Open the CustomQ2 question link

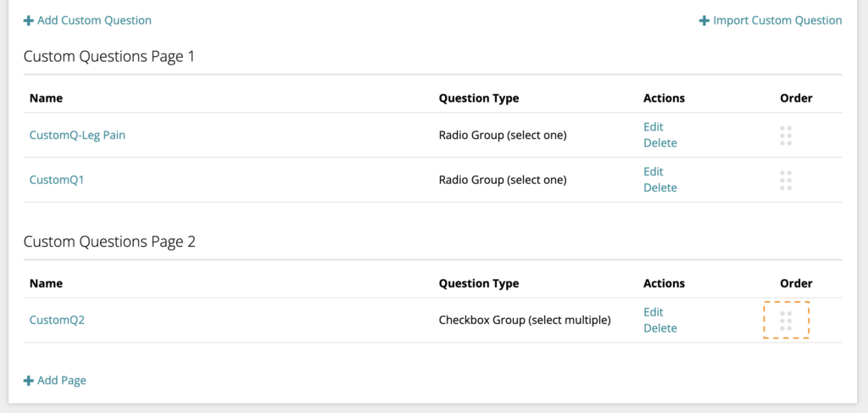click(57, 320)
